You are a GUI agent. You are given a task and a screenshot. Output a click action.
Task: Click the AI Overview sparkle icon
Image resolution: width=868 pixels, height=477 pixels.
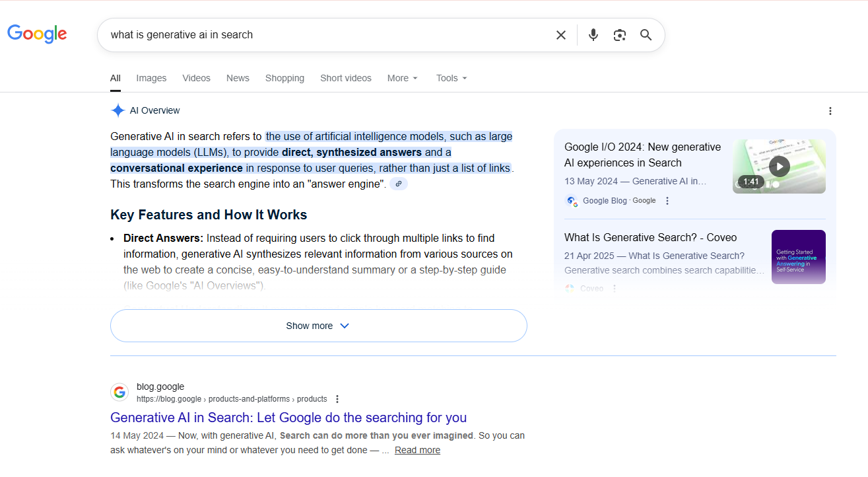click(x=117, y=110)
